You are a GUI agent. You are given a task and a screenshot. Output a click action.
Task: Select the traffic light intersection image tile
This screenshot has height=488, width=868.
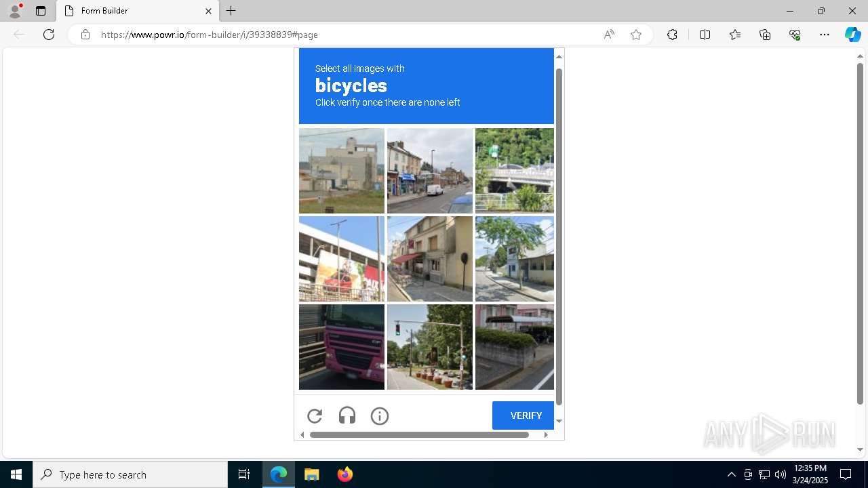click(x=430, y=347)
